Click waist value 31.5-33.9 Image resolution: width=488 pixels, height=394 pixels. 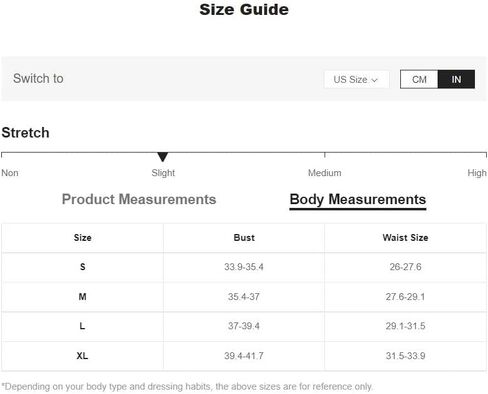click(x=405, y=356)
